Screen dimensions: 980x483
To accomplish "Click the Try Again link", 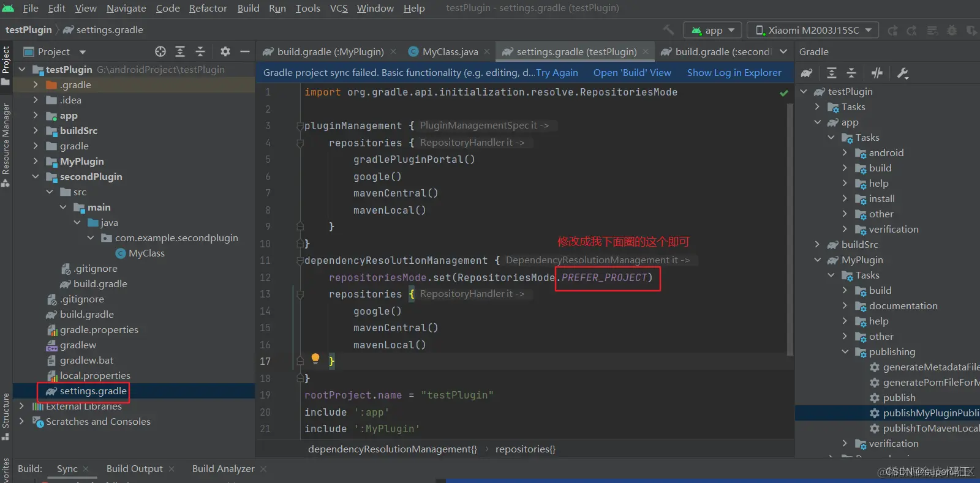I will point(557,73).
